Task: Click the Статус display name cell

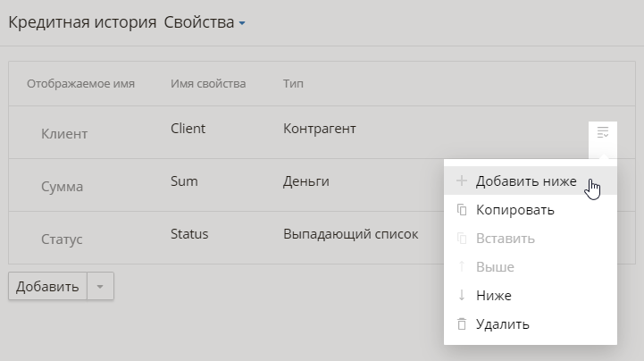Action: [62, 240]
